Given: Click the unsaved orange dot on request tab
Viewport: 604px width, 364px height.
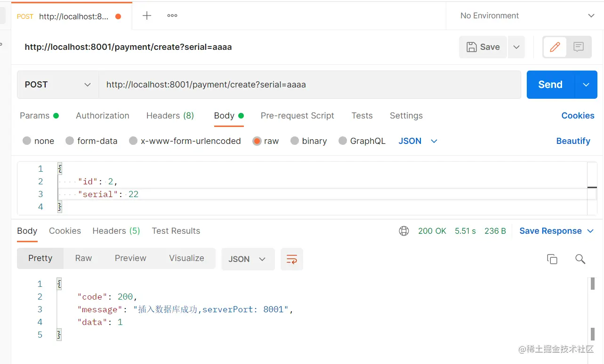Looking at the screenshot, I should 118,16.
